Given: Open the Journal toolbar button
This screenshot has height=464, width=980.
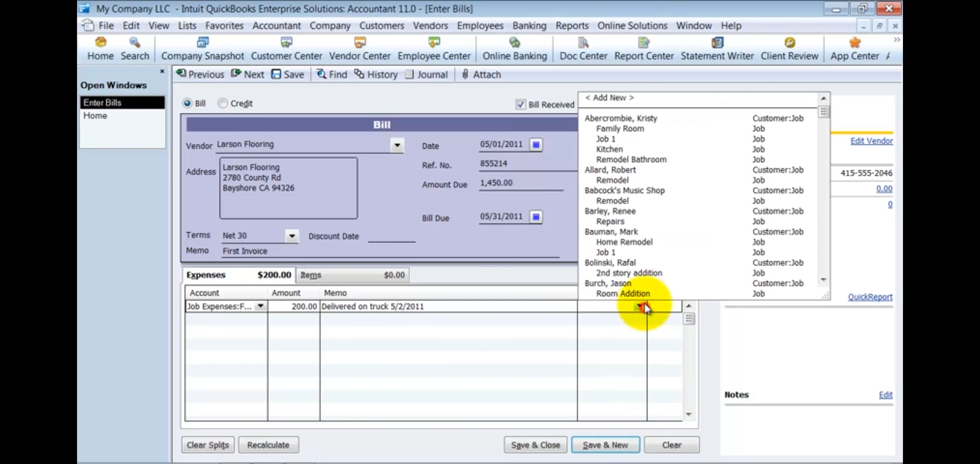Looking at the screenshot, I should (x=426, y=74).
